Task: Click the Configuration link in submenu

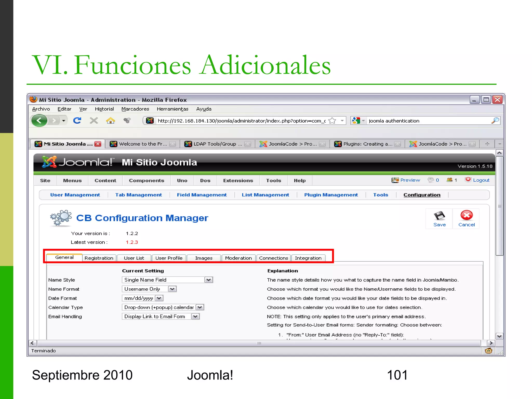Action: 422,195
